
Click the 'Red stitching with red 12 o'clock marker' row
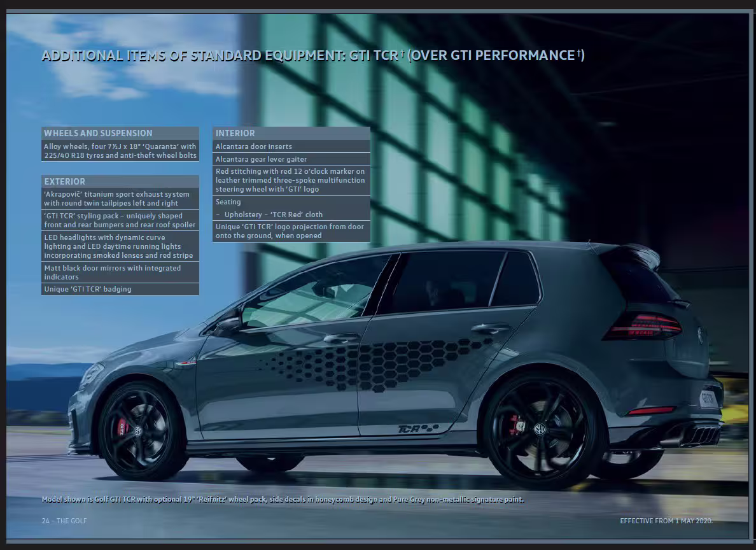coord(291,180)
